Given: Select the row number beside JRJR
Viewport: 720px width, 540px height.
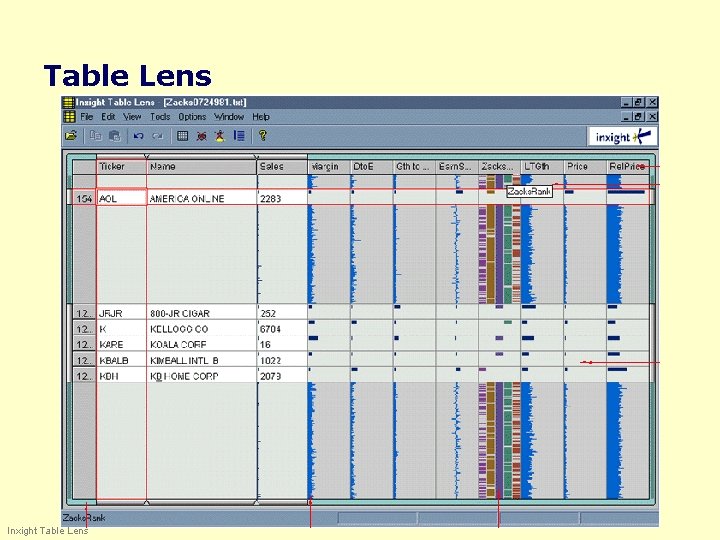Looking at the screenshot, I should click(x=84, y=314).
